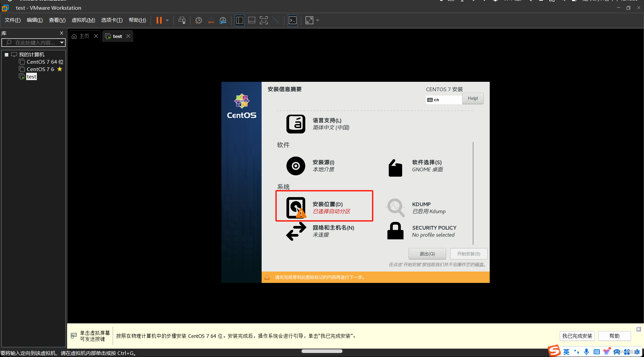Image resolution: width=644 pixels, height=357 pixels.
Task: Click the 帮助 button in hint bar
Action: point(614,336)
